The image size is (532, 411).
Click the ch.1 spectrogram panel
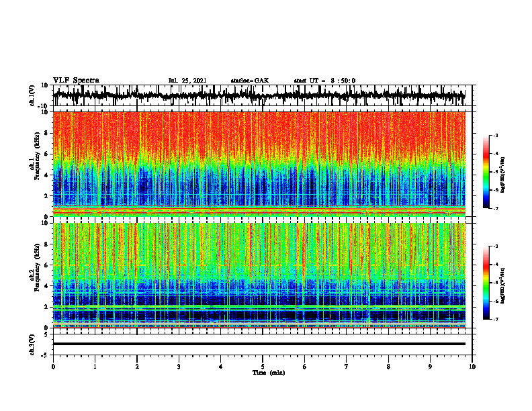click(259, 164)
